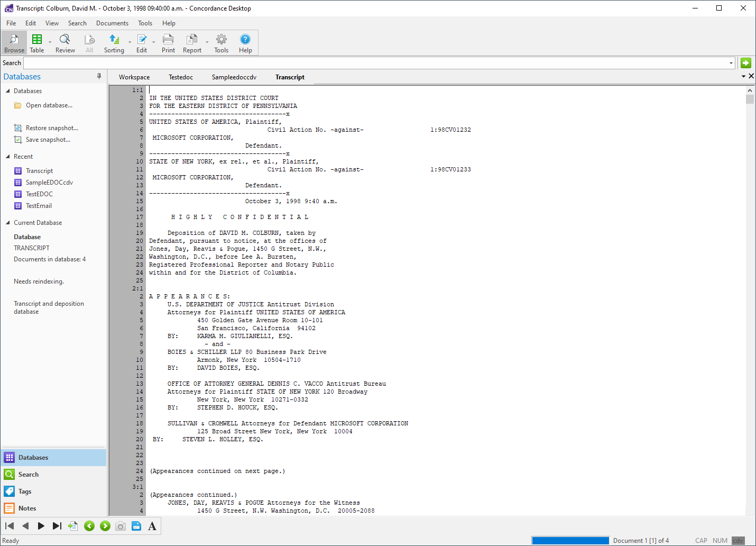Switch to Testedoc tab
Viewport: 756px width, 546px height.
coord(181,77)
